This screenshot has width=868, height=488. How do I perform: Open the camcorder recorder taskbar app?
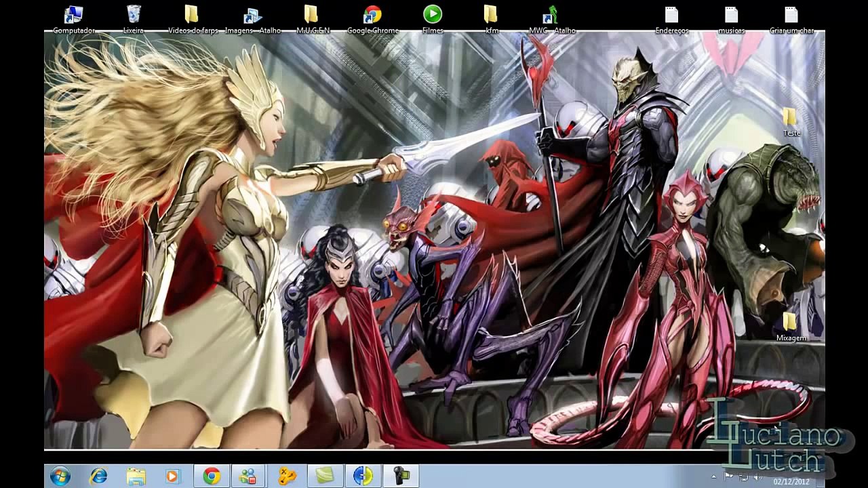click(x=401, y=476)
